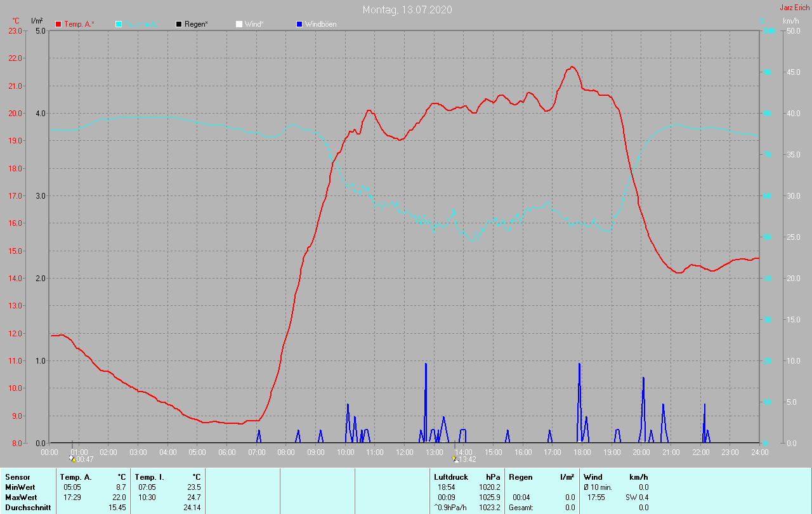Click the pressure trend '^0.9hPa/h'

[x=450, y=508]
